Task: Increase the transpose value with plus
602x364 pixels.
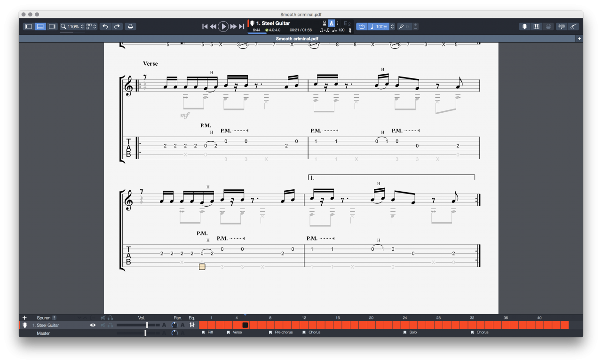Action: (x=416, y=24)
